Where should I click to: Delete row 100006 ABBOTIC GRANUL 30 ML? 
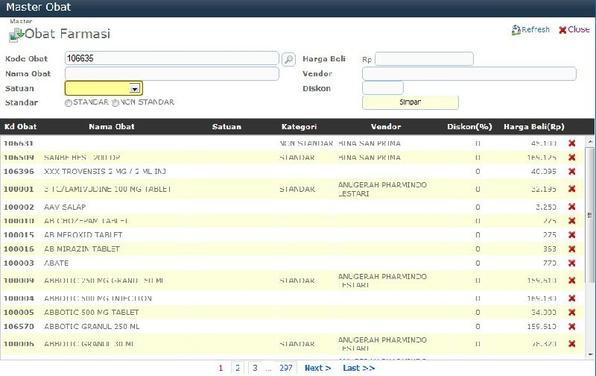572,344
